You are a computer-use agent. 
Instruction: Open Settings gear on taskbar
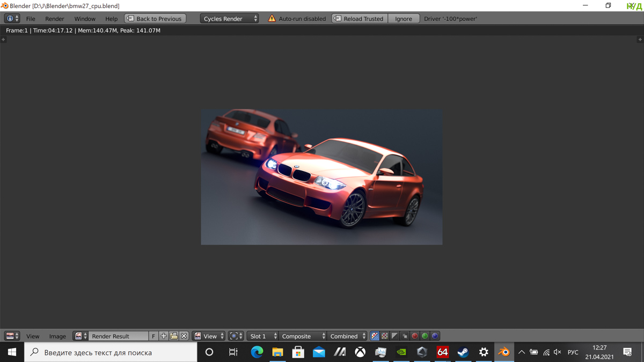pos(484,352)
